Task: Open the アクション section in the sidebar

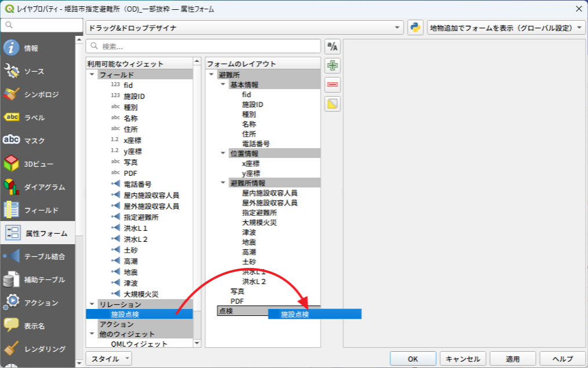Action: point(38,303)
